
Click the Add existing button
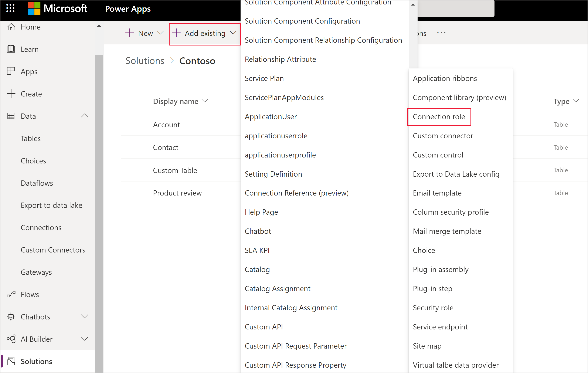click(x=204, y=33)
